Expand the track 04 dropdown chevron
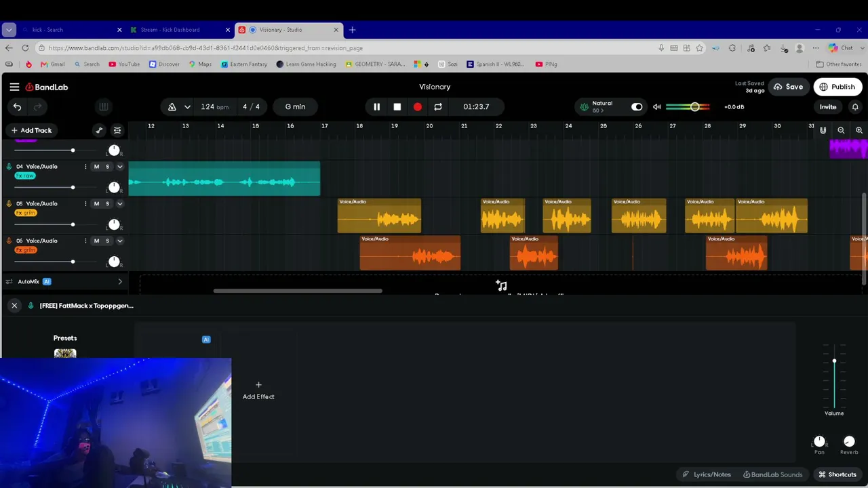The image size is (868, 488). pos(120,166)
